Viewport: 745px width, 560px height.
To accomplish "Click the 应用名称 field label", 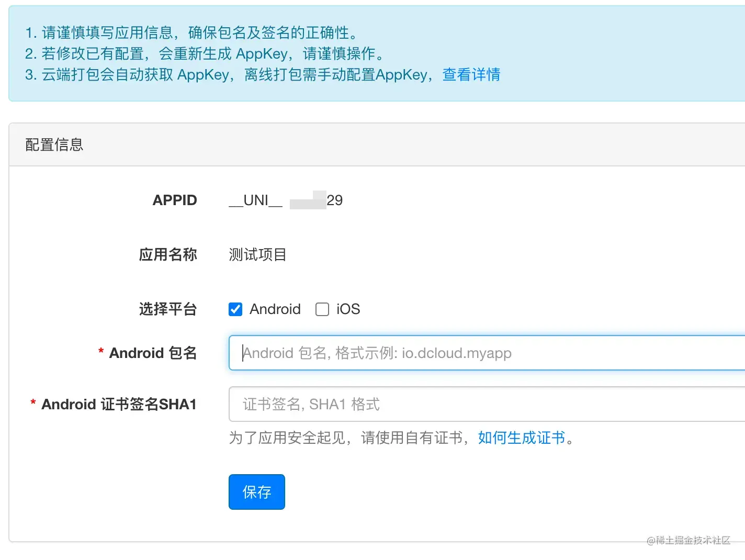I will point(168,255).
